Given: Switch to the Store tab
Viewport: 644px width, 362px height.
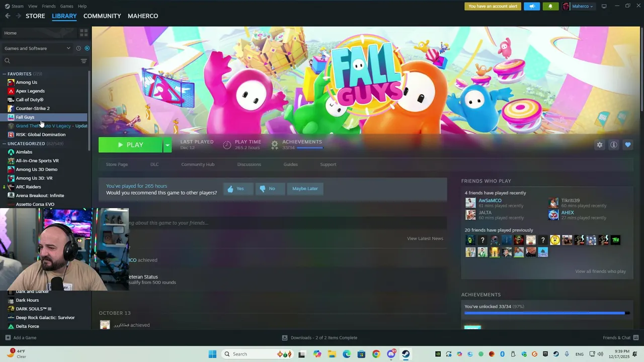Looking at the screenshot, I should tap(35, 16).
